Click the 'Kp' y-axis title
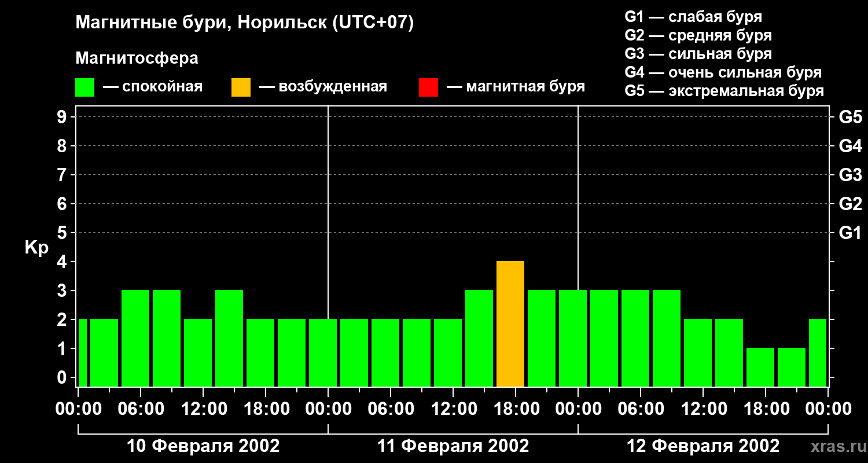The height and width of the screenshot is (463, 868). point(36,248)
